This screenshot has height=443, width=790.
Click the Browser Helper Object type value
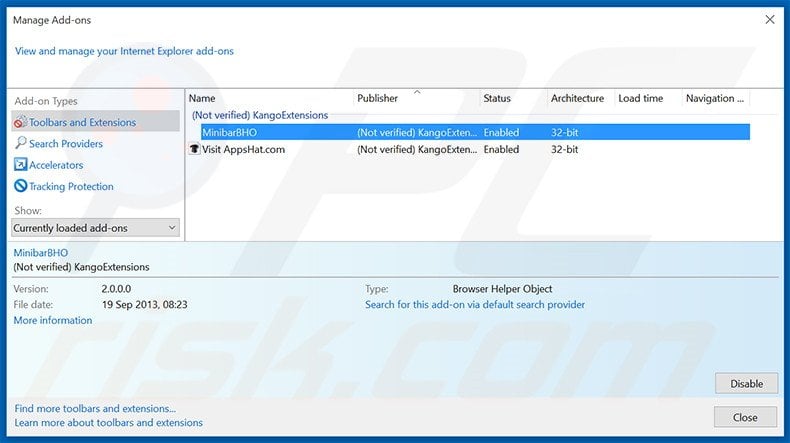coord(502,289)
